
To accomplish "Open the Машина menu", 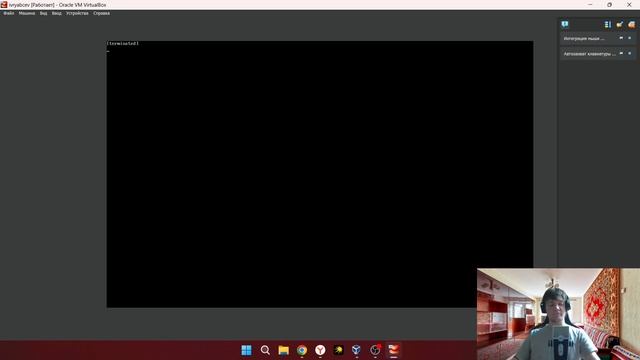I will 27,13.
